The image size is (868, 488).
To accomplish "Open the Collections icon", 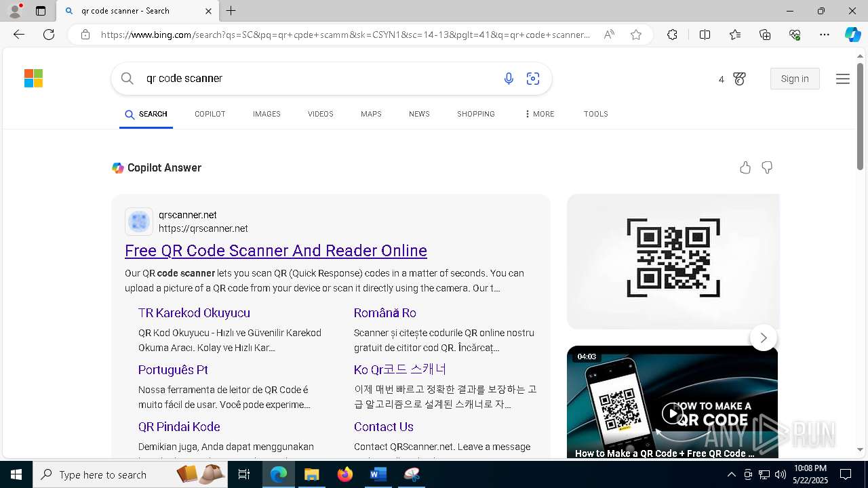I will (765, 35).
